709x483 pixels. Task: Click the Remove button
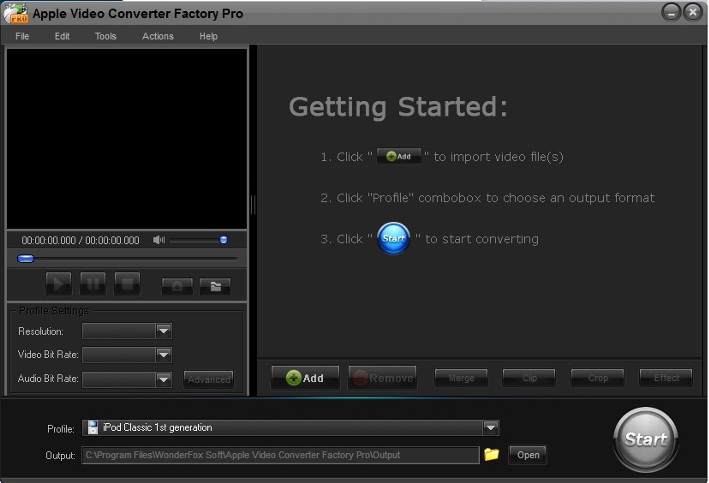point(382,378)
